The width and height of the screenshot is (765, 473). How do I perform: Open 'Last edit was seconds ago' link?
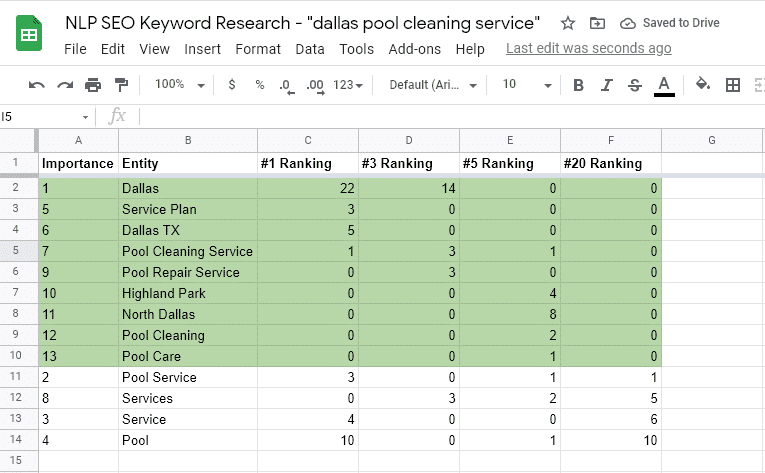588,48
